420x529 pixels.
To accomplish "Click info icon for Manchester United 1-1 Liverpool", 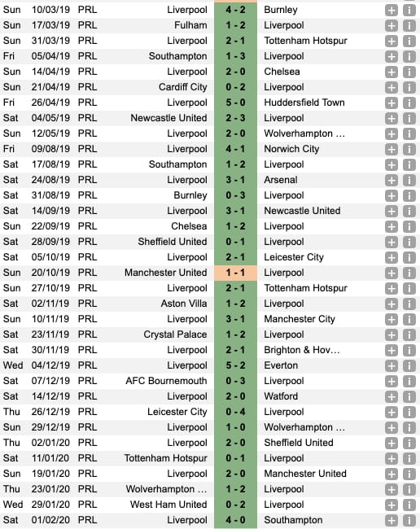I will coord(409,273).
